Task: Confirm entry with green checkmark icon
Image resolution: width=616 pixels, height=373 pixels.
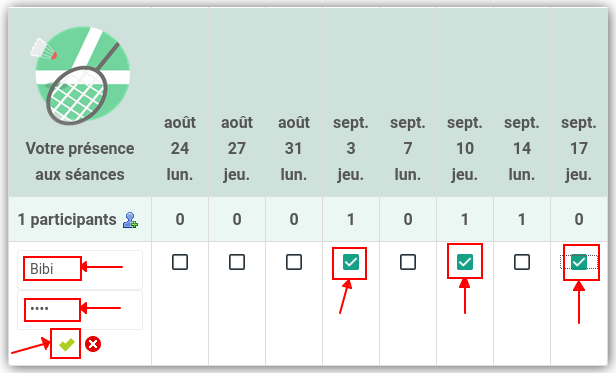Action: (66, 344)
